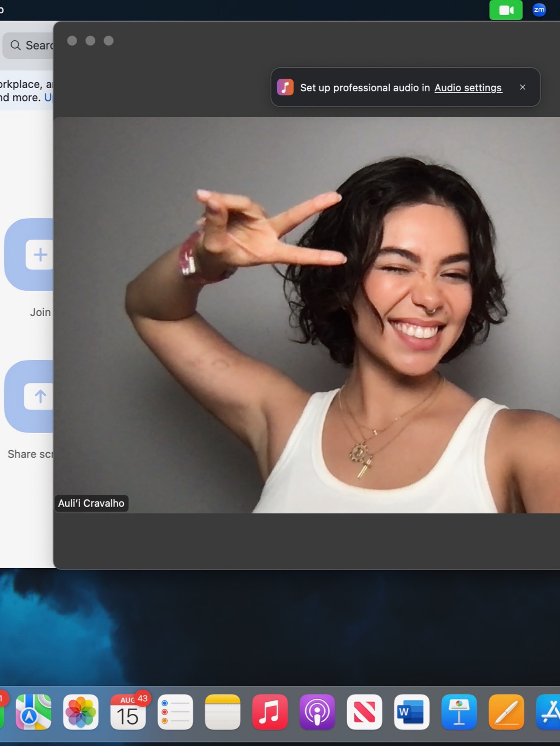Click the music note icon in audio banner
The image size is (560, 746).
285,88
